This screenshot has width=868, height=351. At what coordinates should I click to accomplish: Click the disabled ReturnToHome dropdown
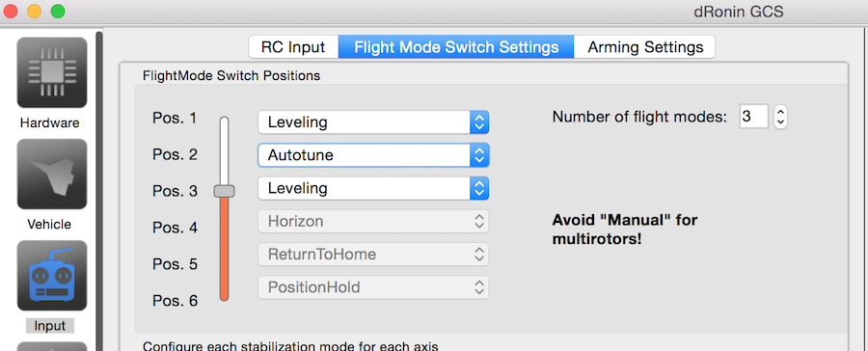click(373, 255)
